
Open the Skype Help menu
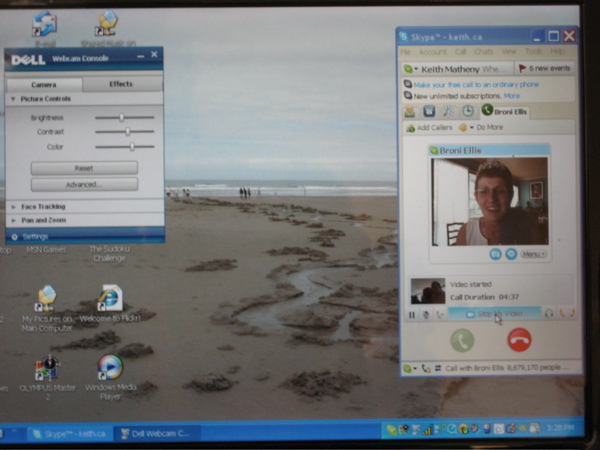tap(557, 51)
